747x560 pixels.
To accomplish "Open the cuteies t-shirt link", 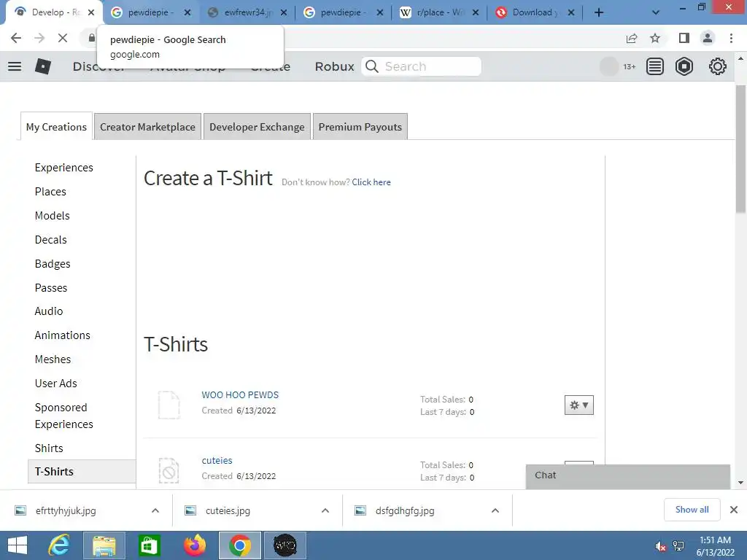I will click(217, 461).
